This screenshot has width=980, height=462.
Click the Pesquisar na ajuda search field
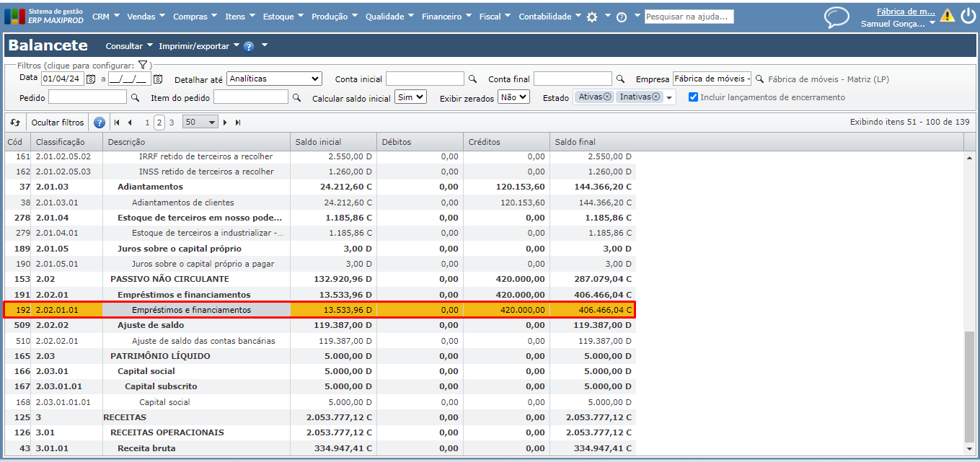click(x=689, y=17)
